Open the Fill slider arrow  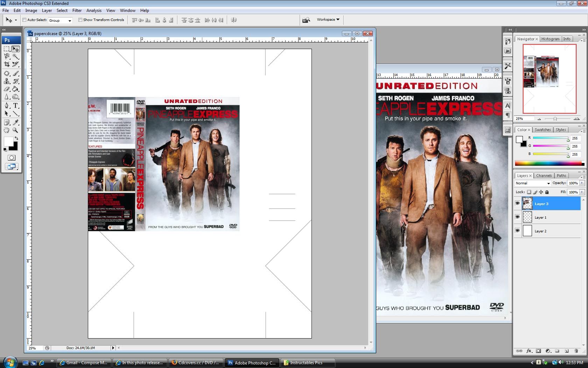[582, 192]
